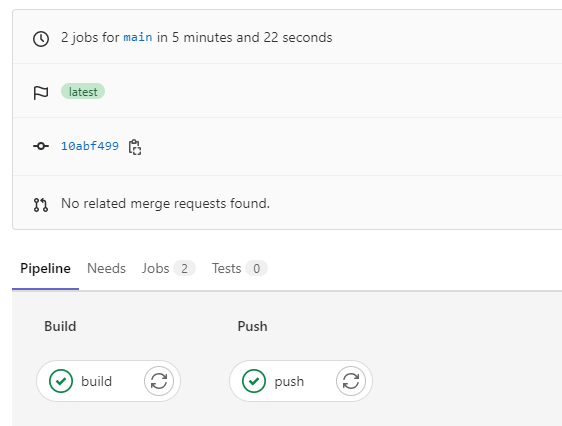Open the Tests tab

(x=239, y=268)
